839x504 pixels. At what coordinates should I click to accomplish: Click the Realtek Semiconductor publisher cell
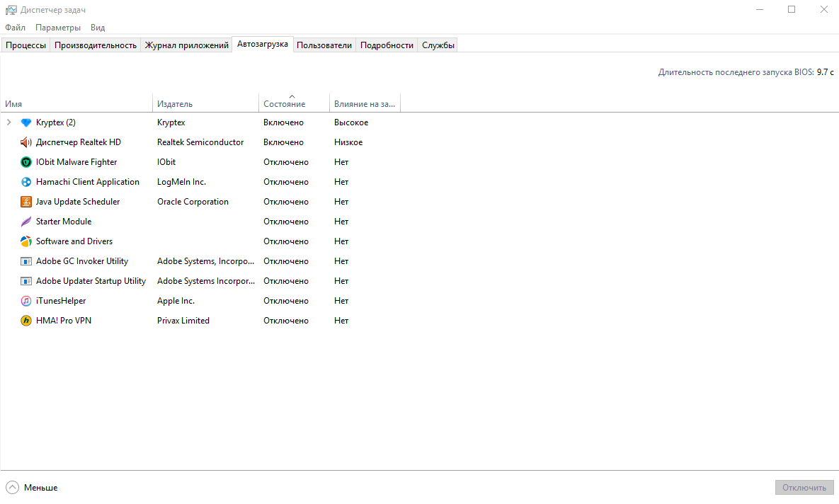click(x=200, y=142)
